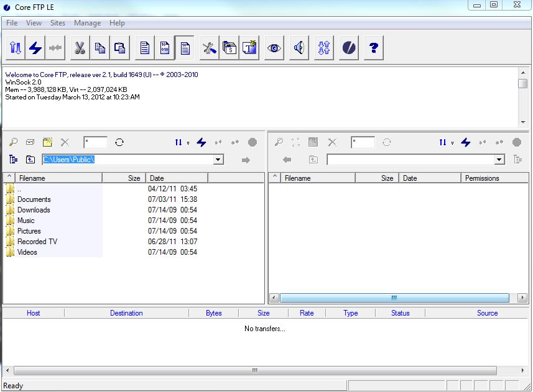Click the download left-arrow button

(x=287, y=160)
